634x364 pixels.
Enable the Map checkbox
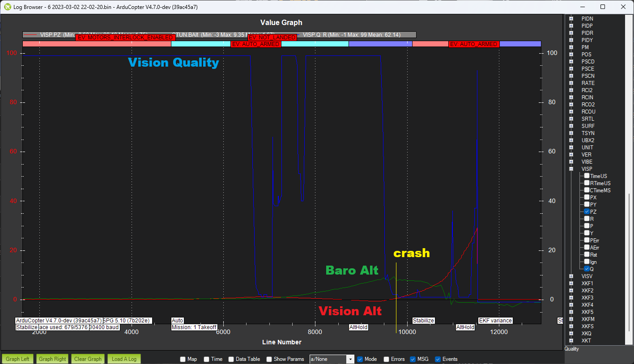click(x=183, y=359)
